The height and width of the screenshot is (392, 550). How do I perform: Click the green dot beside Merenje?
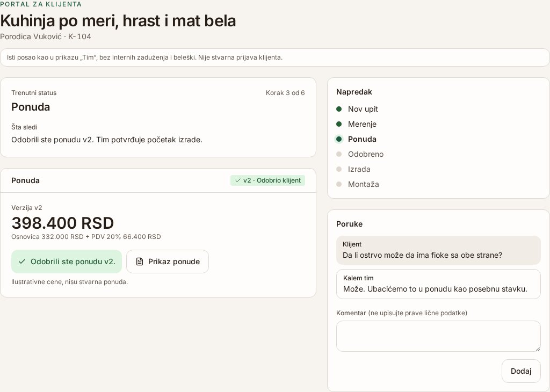click(x=339, y=124)
